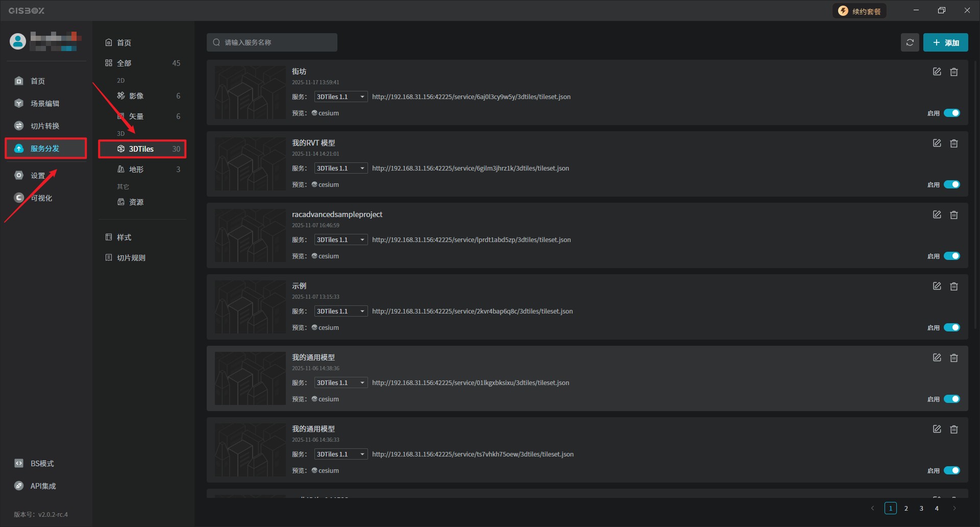
Task: Open the service type dropdown for 我的RVT 模型
Action: (340, 169)
